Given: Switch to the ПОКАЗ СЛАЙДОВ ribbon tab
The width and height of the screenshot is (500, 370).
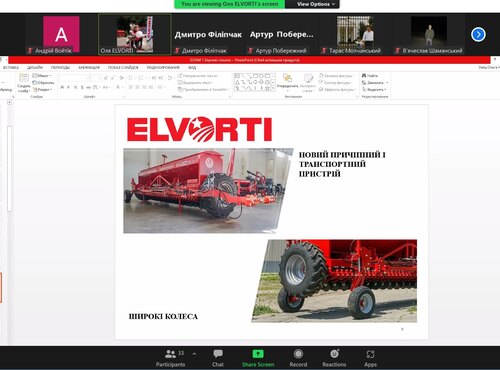Looking at the screenshot, I should coord(123,67).
